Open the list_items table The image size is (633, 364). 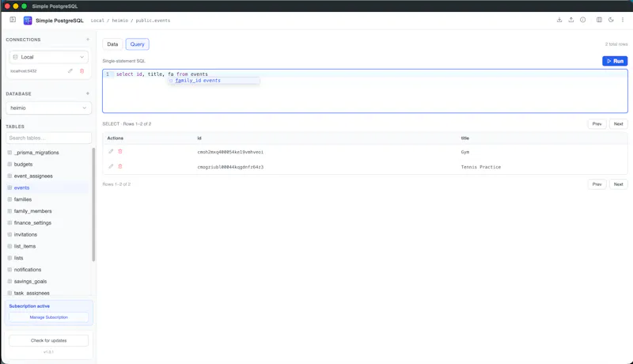tap(25, 246)
